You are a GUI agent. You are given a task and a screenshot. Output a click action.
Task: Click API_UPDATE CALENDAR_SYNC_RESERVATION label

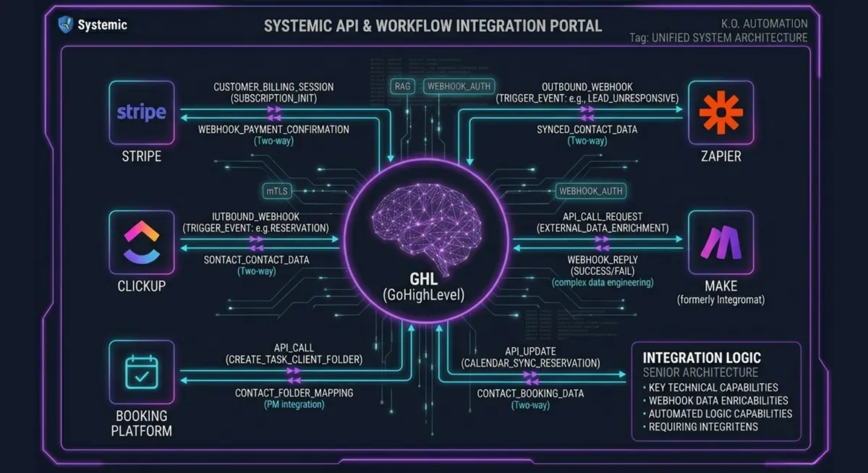[530, 357]
